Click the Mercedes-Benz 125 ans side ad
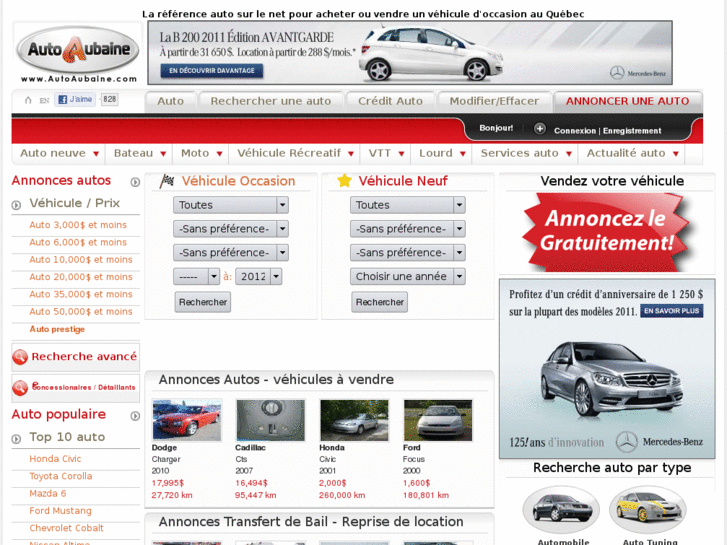727x545 pixels. (x=607, y=369)
